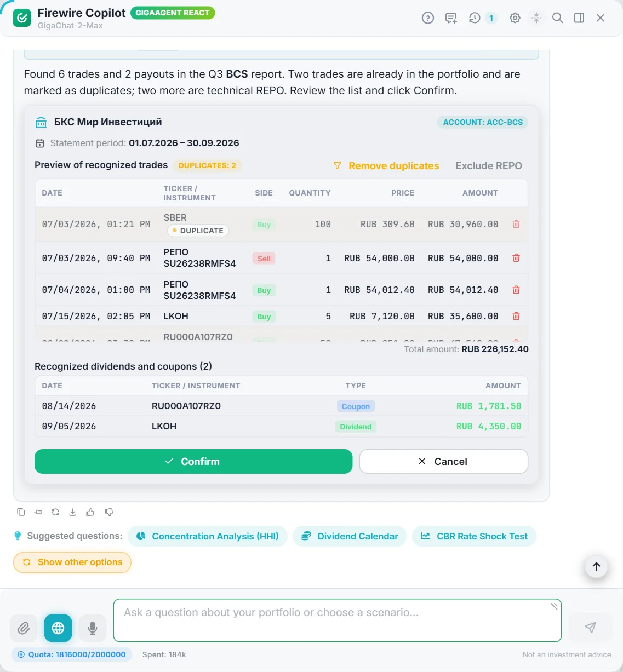
Task: Click the БКС Мир Инвестиций broker name
Action: pyautogui.click(x=108, y=122)
